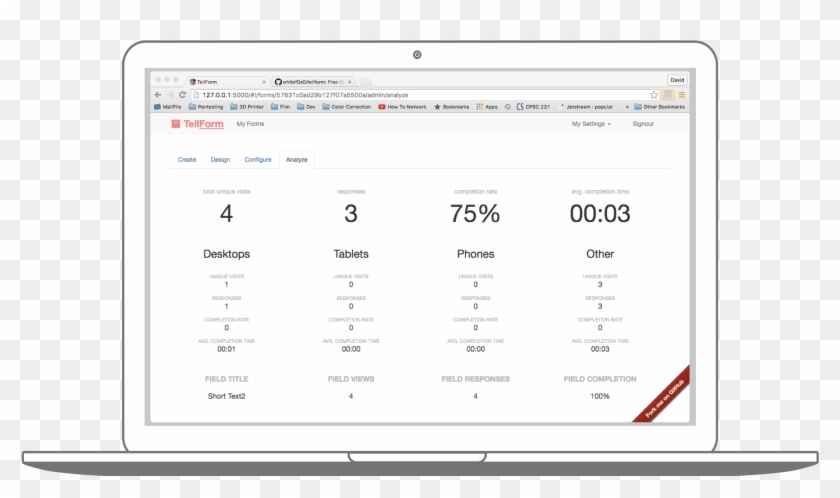Expand the My Settings dropdown
Image resolution: width=840 pixels, height=498 pixels.
591,124
